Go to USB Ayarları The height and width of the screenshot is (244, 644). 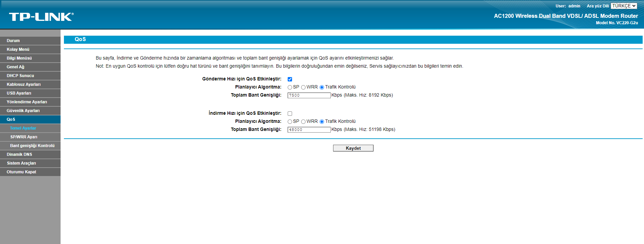[x=30, y=93]
